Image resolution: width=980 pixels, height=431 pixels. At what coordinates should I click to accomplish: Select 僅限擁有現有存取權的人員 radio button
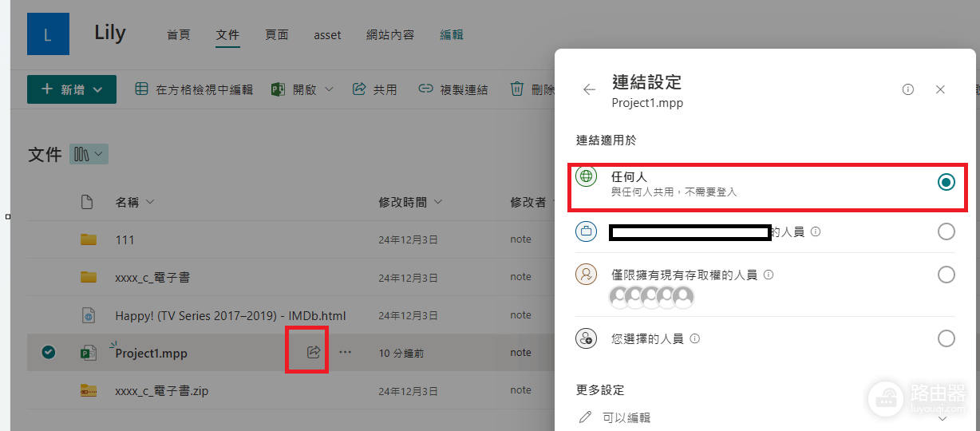[946, 275]
